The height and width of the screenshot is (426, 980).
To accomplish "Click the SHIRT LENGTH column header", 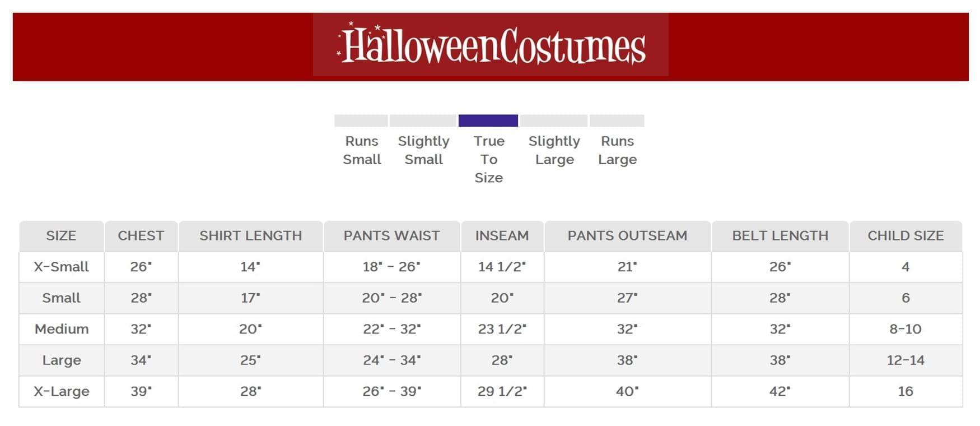I will [x=250, y=236].
